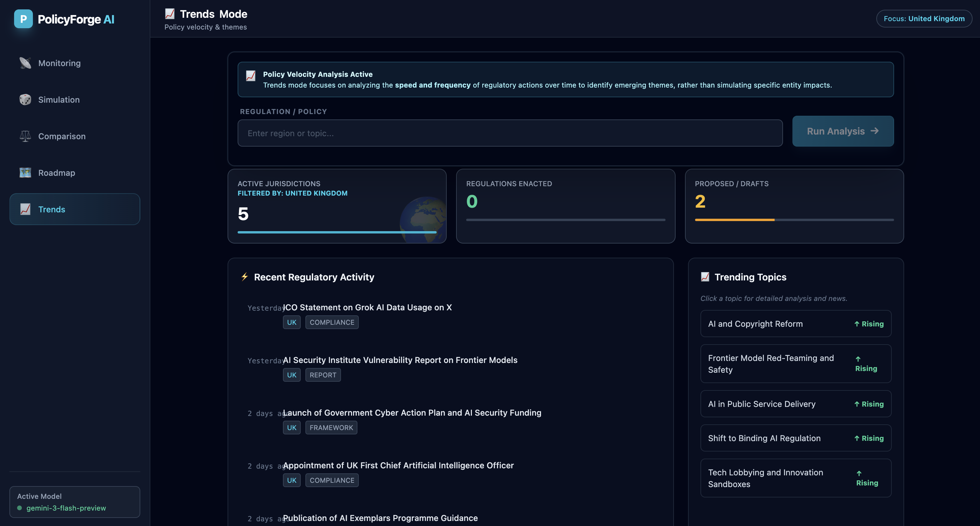Open Frontier Model Red-Teaming and Safety topic
980x526 pixels.
[x=795, y=364]
